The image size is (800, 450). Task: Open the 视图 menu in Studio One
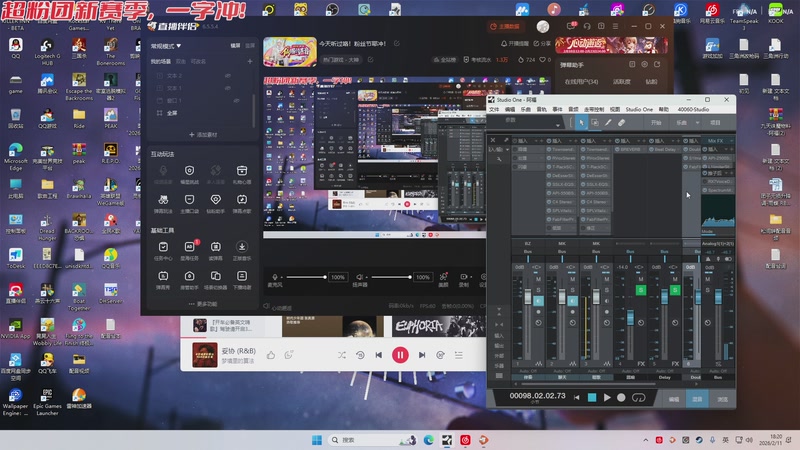point(615,109)
